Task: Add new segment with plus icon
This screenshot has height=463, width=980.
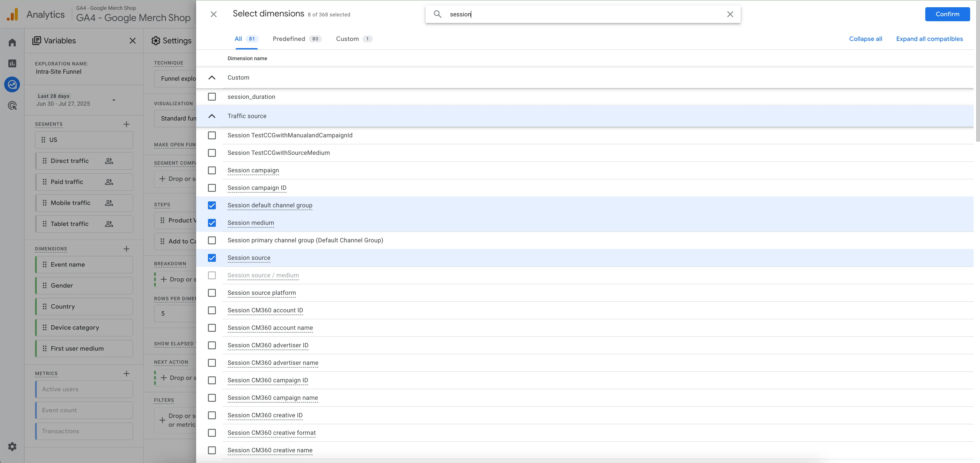Action: click(127, 124)
